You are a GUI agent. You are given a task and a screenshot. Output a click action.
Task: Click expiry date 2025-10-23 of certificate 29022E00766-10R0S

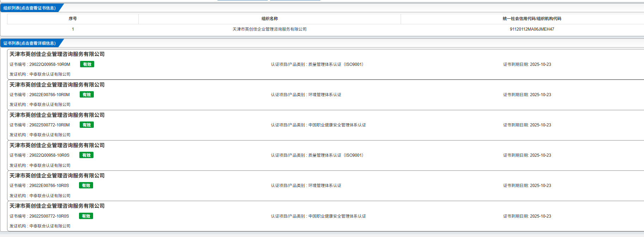coord(540,186)
